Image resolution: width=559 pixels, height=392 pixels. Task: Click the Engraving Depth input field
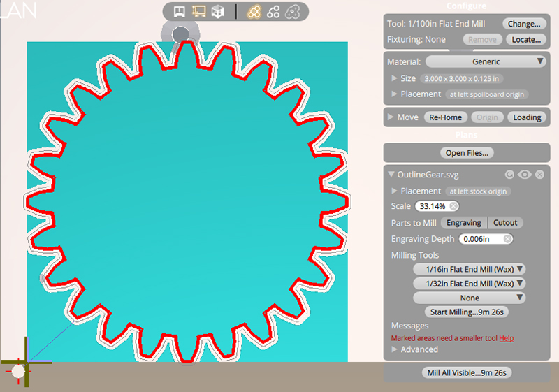coord(480,239)
